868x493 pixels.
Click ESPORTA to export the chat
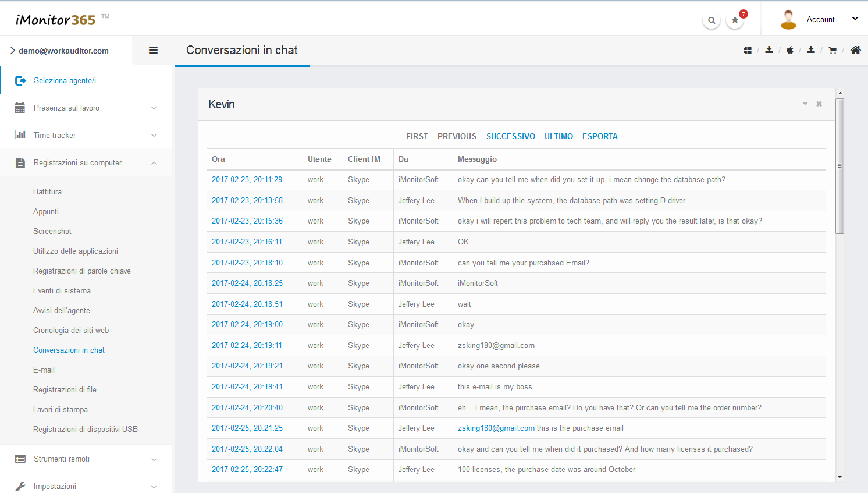point(600,137)
